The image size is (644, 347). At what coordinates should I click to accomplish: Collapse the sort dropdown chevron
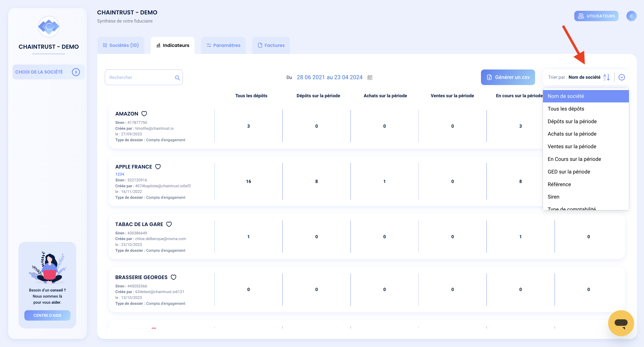tap(621, 77)
